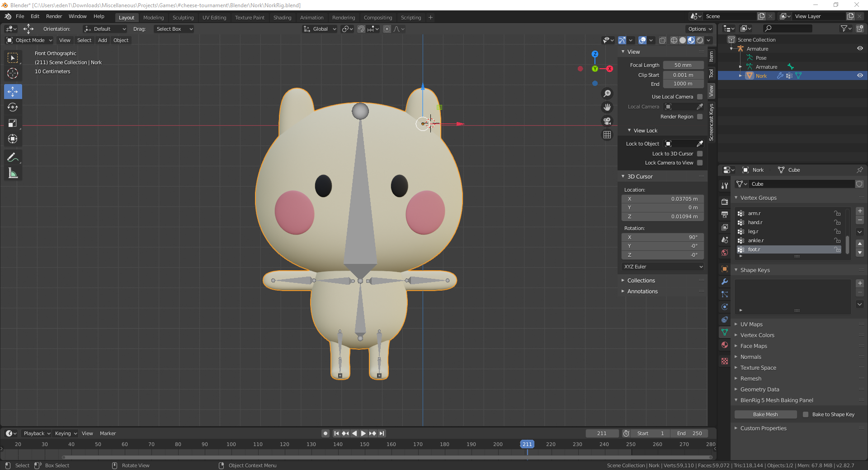The height and width of the screenshot is (470, 868).
Task: Switch to wireframe viewport shading
Action: [x=674, y=40]
